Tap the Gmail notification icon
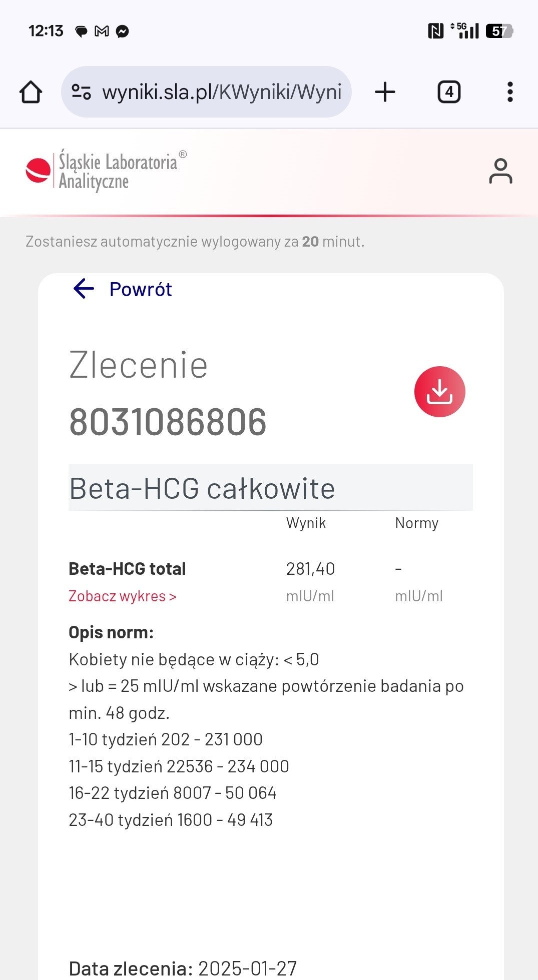 click(102, 32)
